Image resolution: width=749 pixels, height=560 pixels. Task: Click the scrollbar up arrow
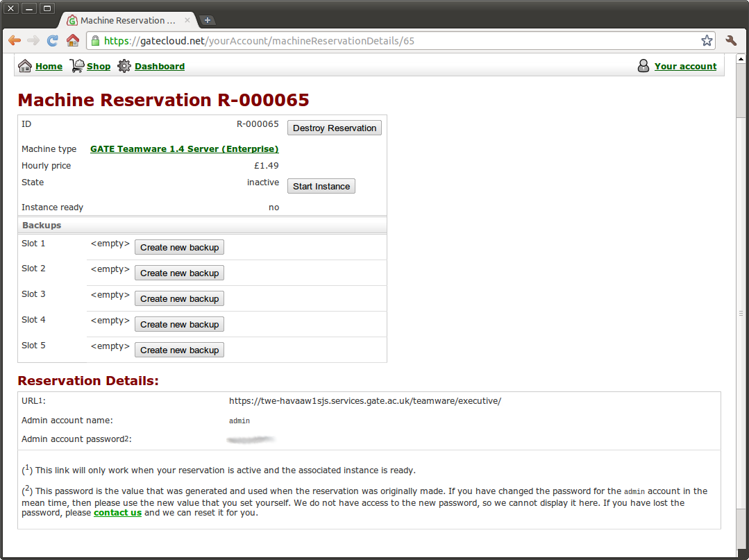click(741, 59)
